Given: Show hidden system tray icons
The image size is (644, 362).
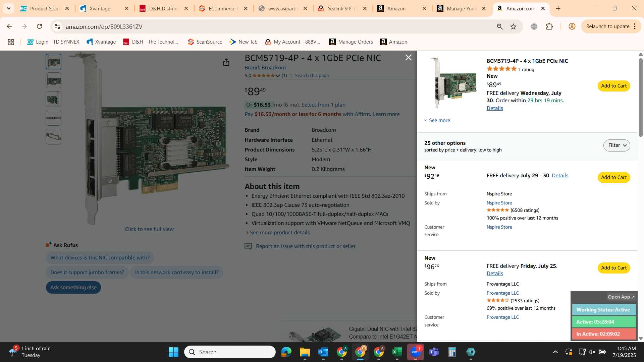Looking at the screenshot, I should 555,352.
